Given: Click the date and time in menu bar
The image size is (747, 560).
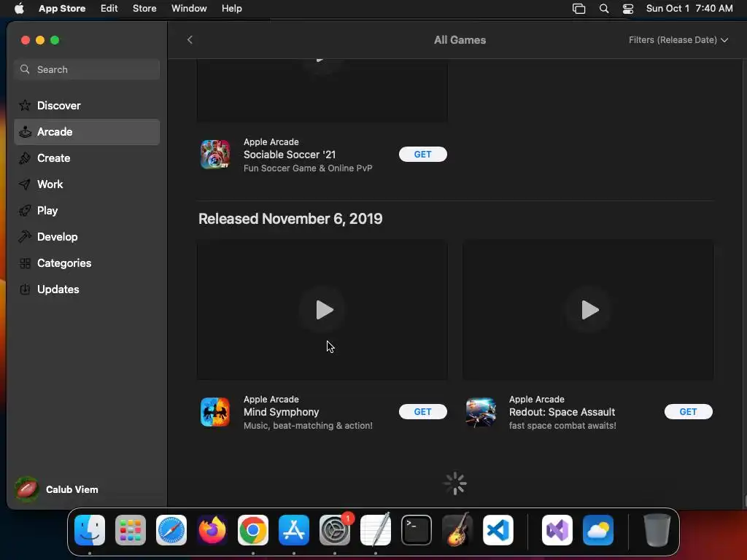Looking at the screenshot, I should [689, 9].
